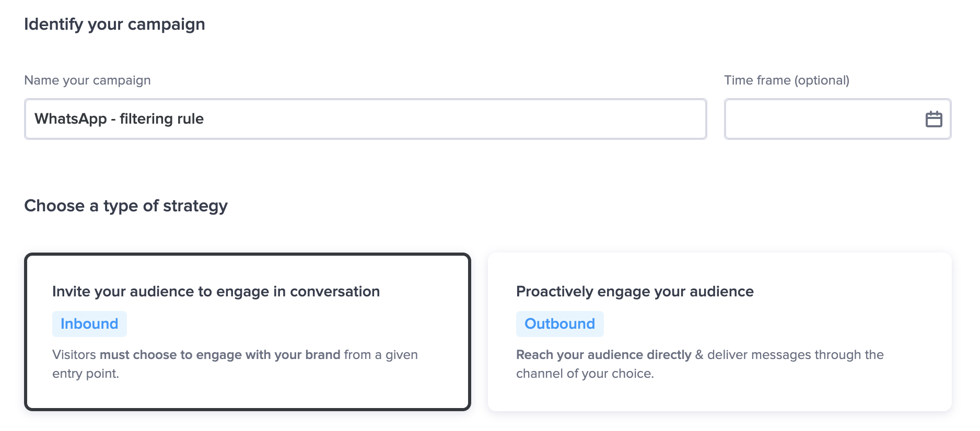Click the 'Identify your campaign' heading

(115, 25)
